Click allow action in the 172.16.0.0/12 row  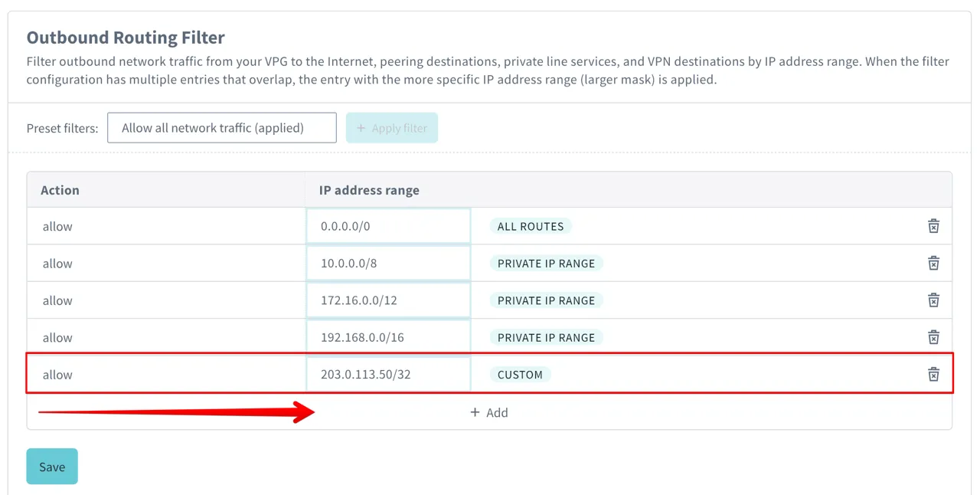pyautogui.click(x=57, y=300)
